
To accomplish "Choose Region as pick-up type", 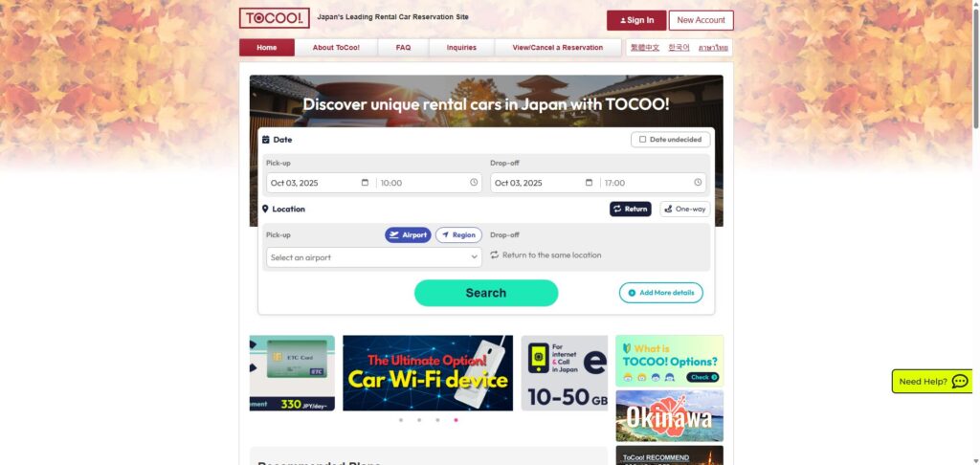I will tap(458, 235).
